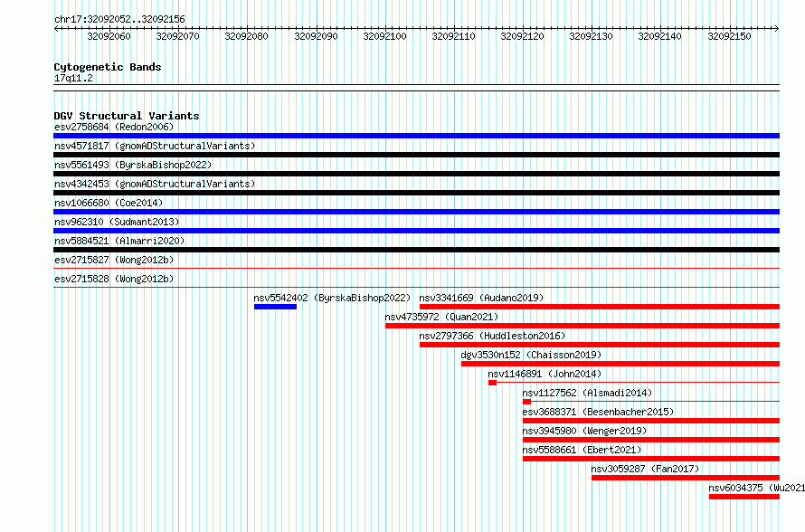Click ruler position 32092100
Image resolution: width=805 pixels, height=532 pixels.
(x=384, y=36)
